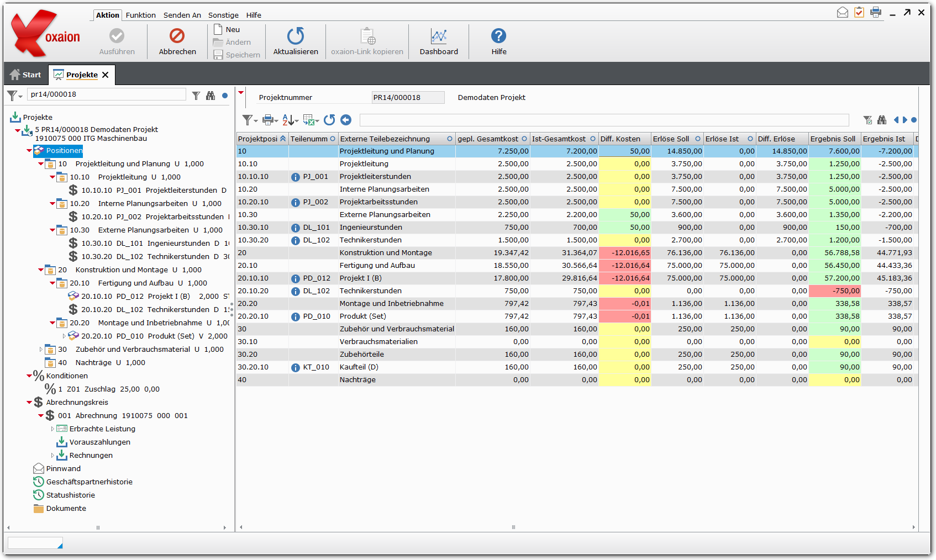Open the Aktion menu tab
The height and width of the screenshot is (560, 936).
[x=107, y=15]
